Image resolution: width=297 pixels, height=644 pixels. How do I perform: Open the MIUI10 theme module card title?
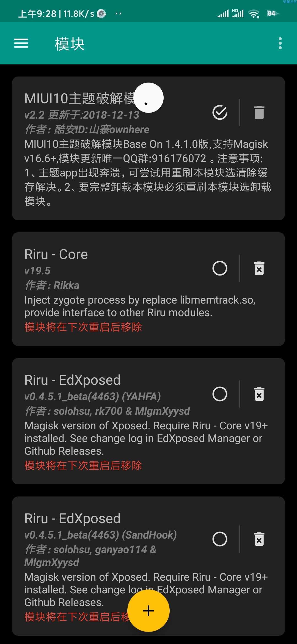(80, 99)
